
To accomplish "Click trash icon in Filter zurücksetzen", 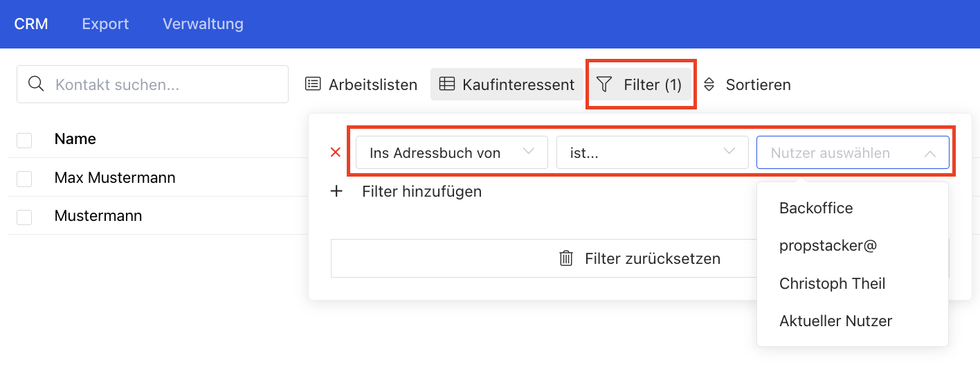I will coord(566,258).
